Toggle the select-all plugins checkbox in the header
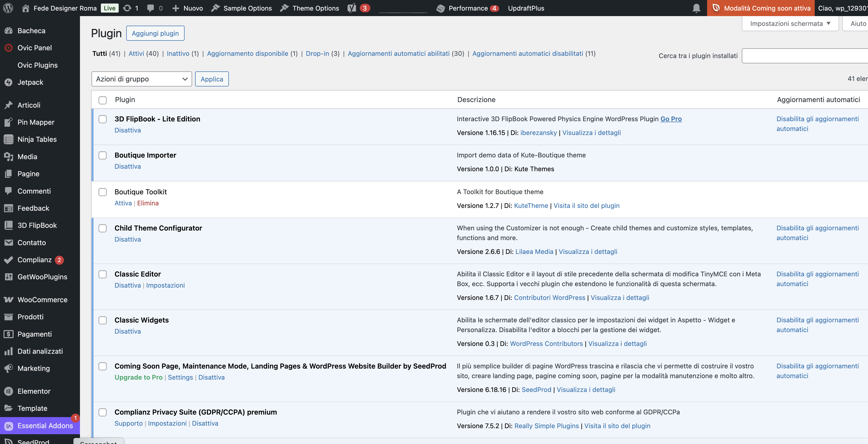This screenshot has width=868, height=444. coord(102,100)
